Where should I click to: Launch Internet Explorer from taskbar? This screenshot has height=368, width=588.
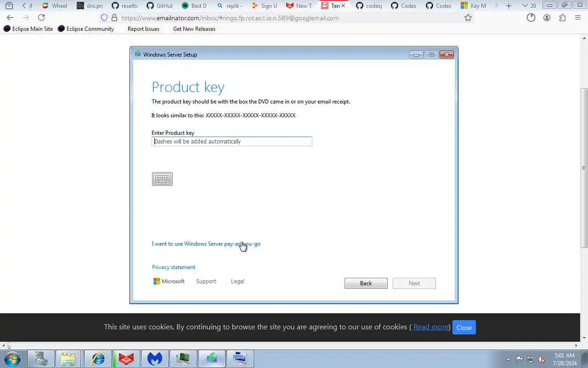(98, 359)
